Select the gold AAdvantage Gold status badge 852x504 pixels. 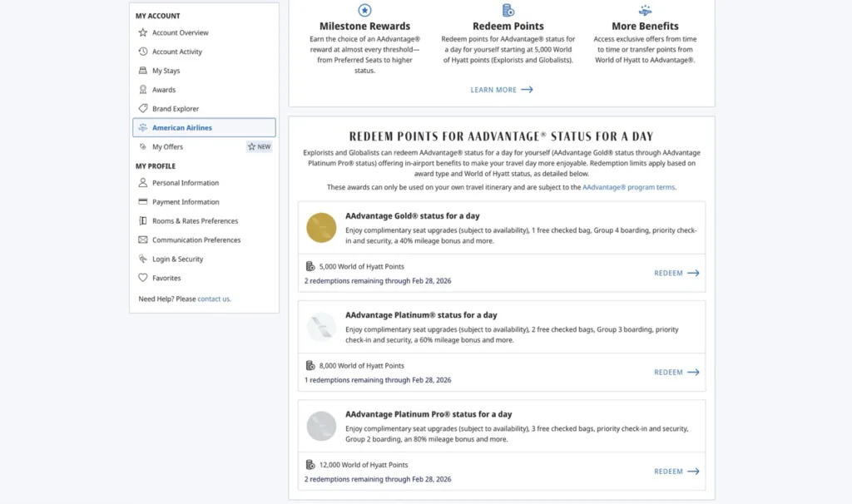coord(321,227)
